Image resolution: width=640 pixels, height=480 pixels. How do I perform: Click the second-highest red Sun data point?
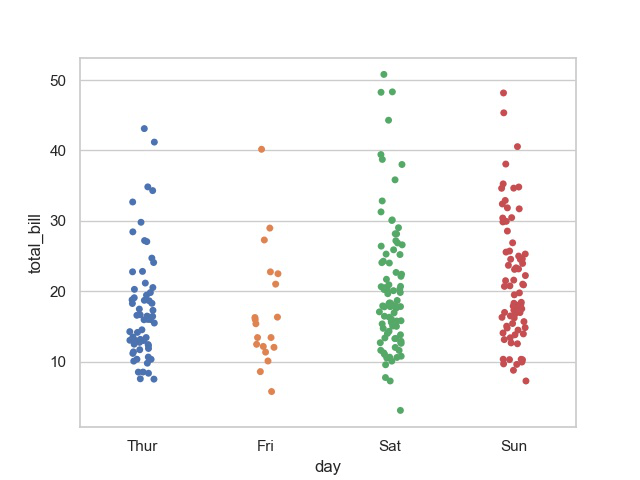tap(504, 113)
